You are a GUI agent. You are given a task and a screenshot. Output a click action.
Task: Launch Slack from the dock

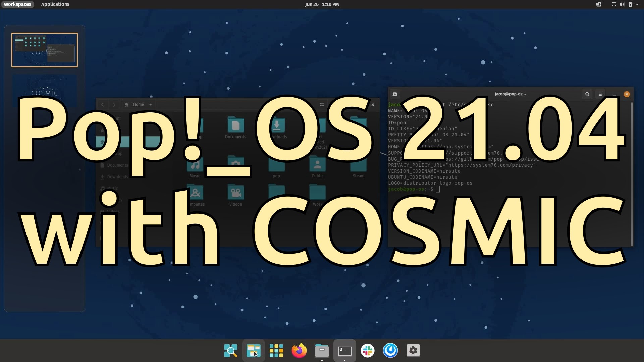367,350
